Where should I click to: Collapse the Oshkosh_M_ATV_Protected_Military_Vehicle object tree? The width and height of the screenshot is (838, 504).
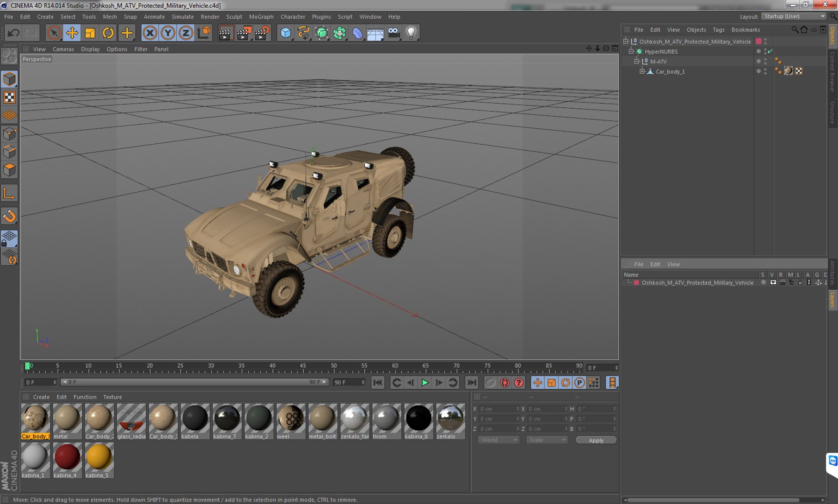(x=626, y=41)
